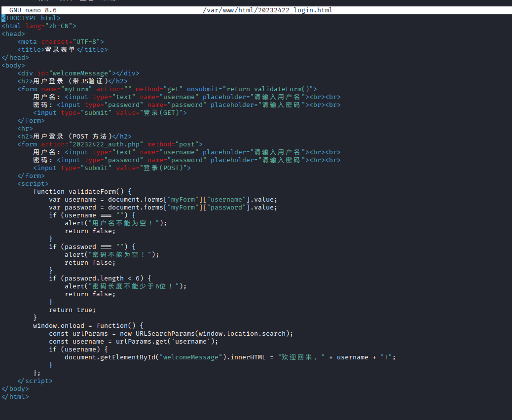
Task: Click the submit input with value 登录(POST)
Action: coord(112,168)
